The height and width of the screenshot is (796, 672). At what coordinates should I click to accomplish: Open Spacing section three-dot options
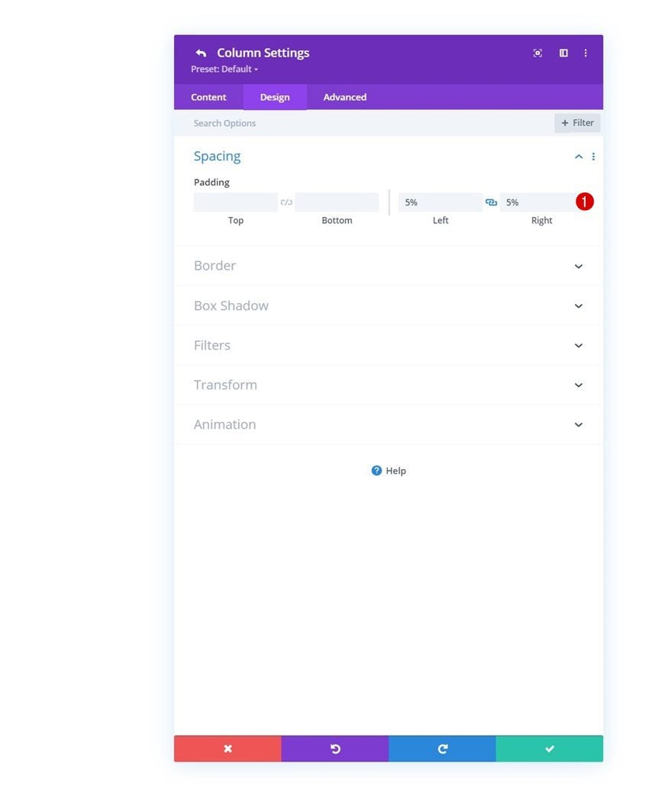point(593,157)
